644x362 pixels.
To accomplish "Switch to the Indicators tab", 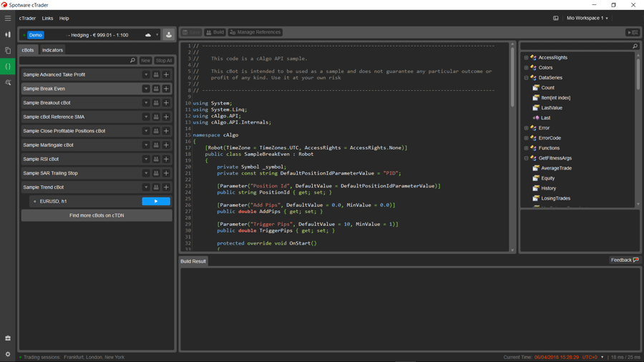I will point(52,50).
